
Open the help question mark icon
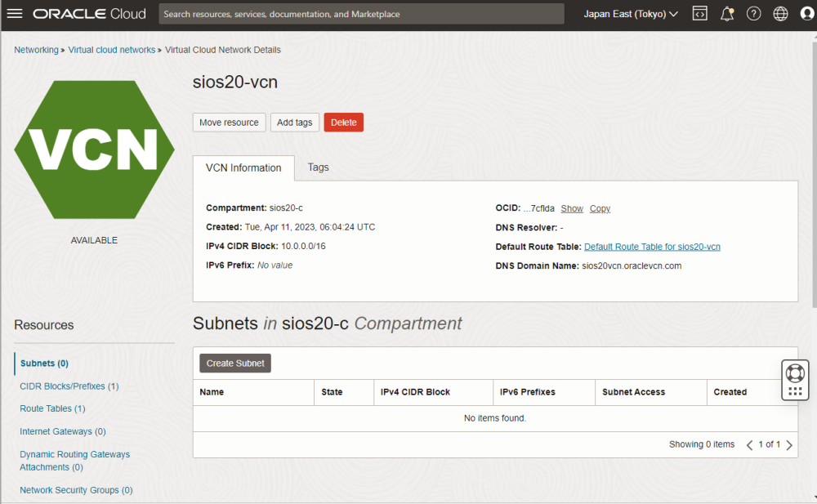pyautogui.click(x=753, y=14)
